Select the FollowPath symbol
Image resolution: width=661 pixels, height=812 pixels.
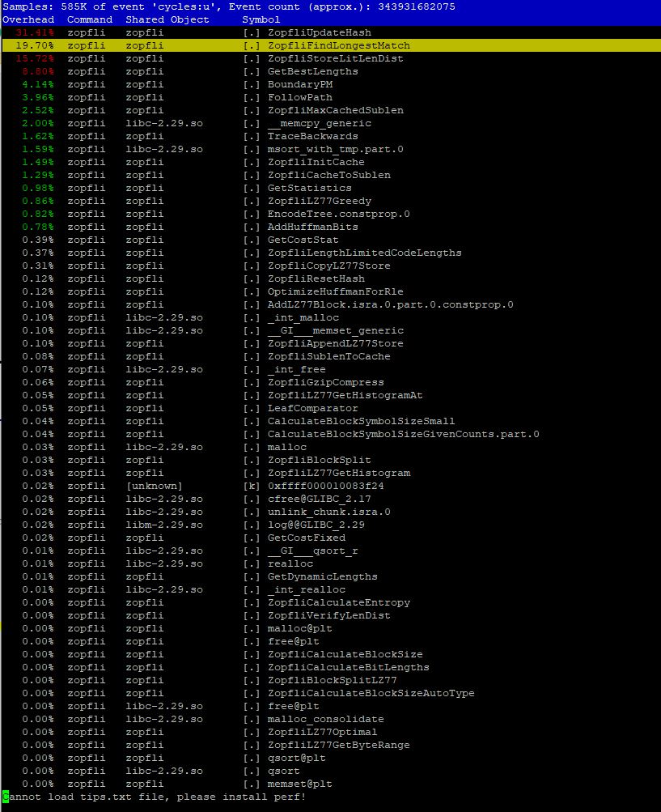(x=299, y=97)
